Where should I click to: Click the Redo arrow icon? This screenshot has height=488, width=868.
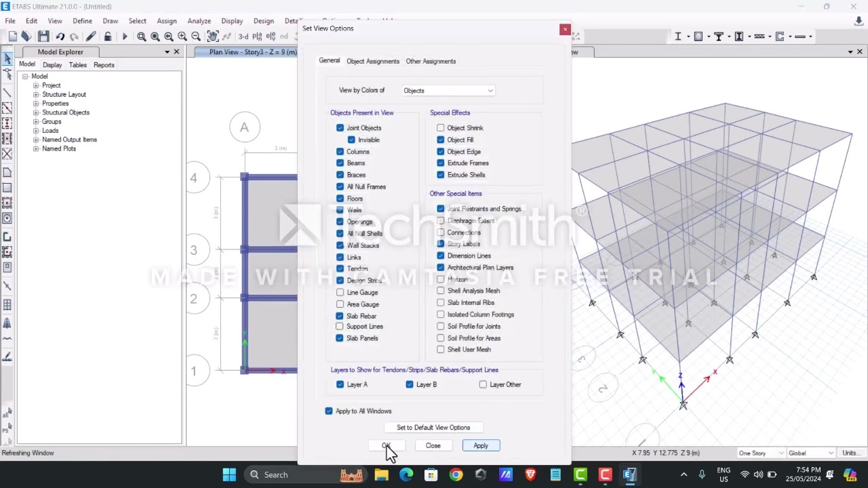(x=74, y=37)
